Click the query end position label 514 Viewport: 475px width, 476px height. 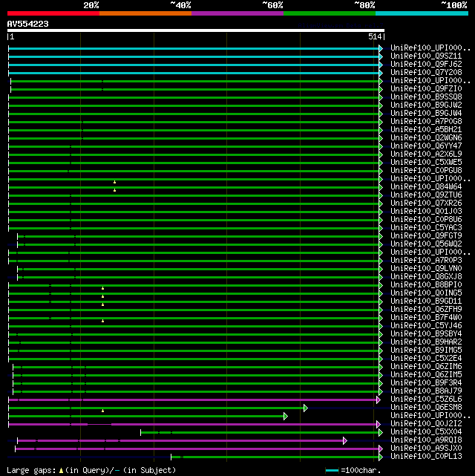[375, 36]
